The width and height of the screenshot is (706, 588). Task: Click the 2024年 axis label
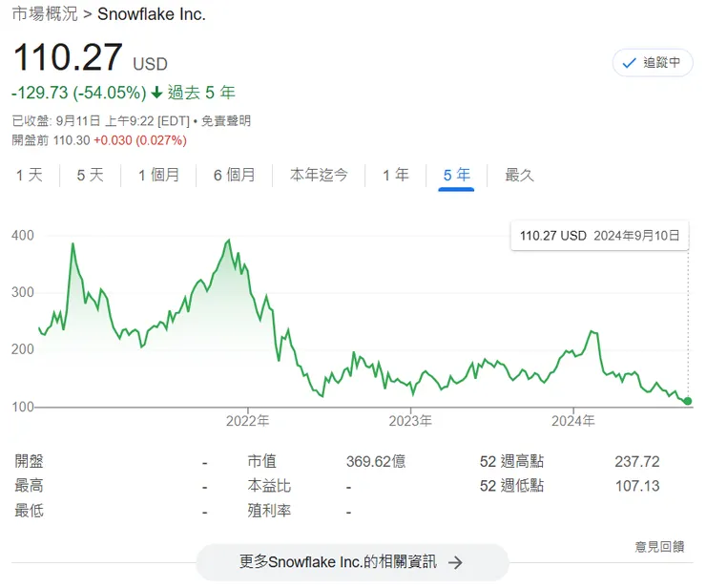(573, 421)
